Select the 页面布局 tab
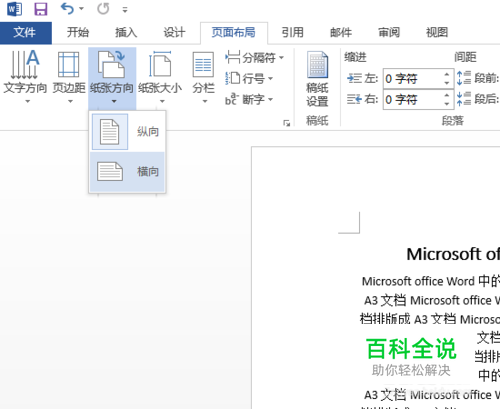 (x=233, y=32)
